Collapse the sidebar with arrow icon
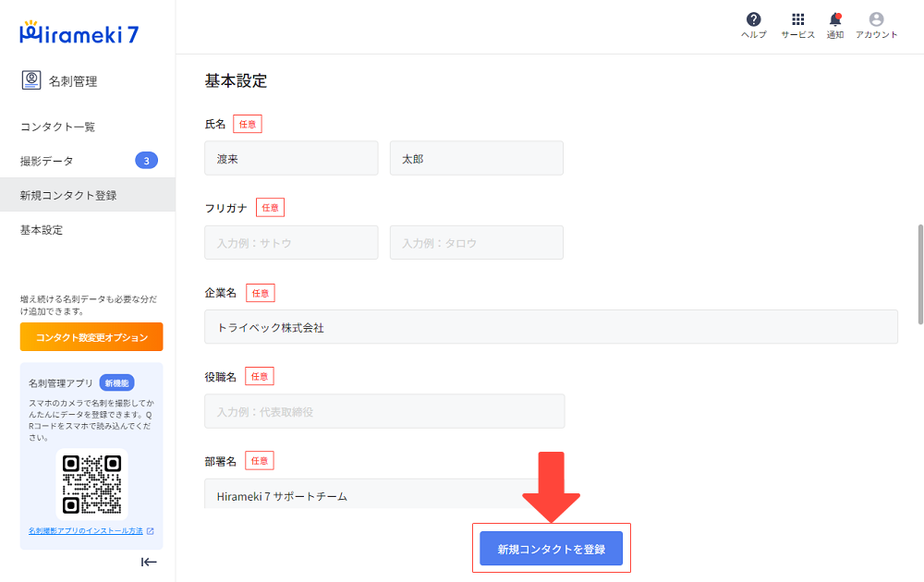Viewport: 924px width, 582px height. tap(149, 562)
